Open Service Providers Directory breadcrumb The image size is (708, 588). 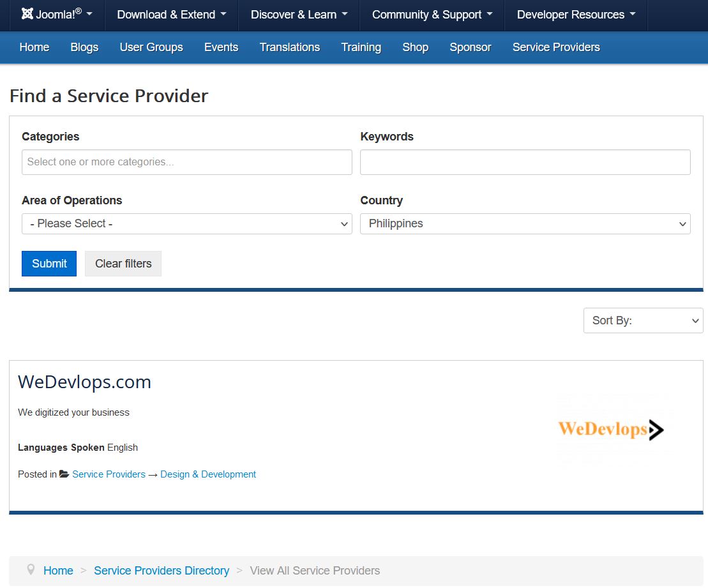[x=162, y=571]
